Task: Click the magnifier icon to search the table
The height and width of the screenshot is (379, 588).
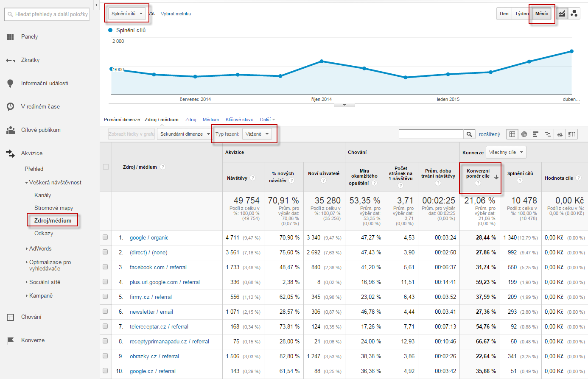Action: [x=469, y=134]
